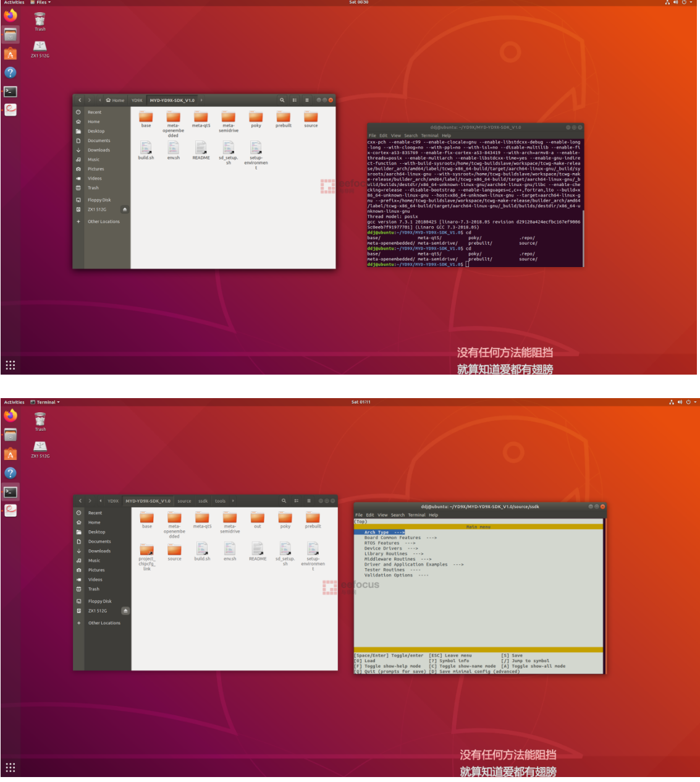Eject ZX1 512G in the Sat 00:30 Files sidebar
The width and height of the screenshot is (700, 782).
click(125, 210)
